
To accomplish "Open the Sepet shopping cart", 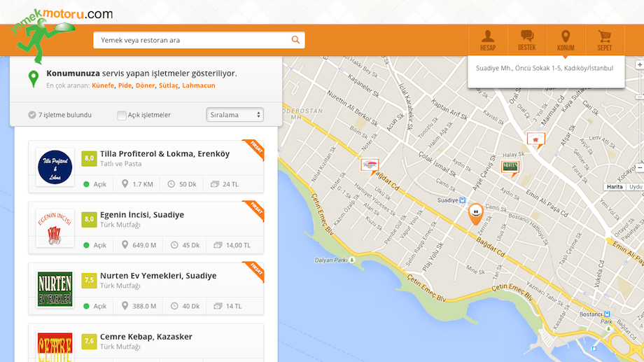I will pos(605,41).
